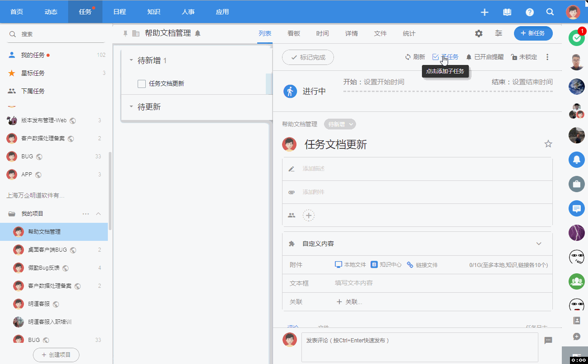The height and width of the screenshot is (364, 588).
Task: Click the more options vertical dots
Action: click(x=547, y=57)
